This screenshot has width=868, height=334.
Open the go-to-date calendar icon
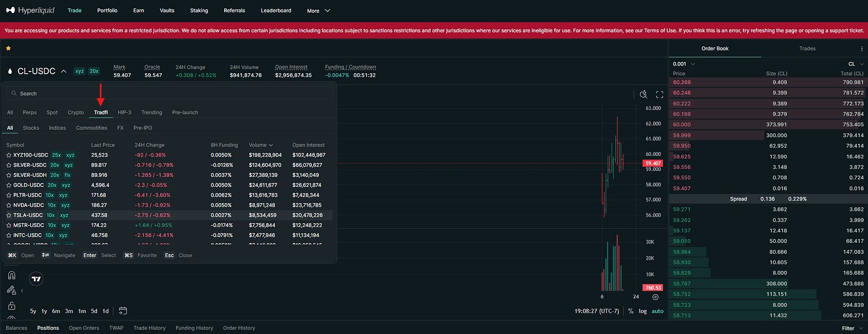click(123, 311)
